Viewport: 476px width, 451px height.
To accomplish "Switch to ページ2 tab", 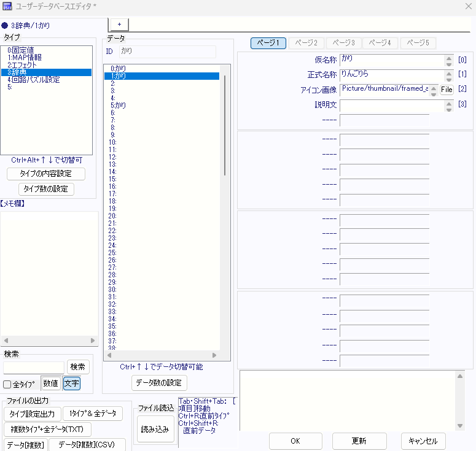I will (x=306, y=43).
